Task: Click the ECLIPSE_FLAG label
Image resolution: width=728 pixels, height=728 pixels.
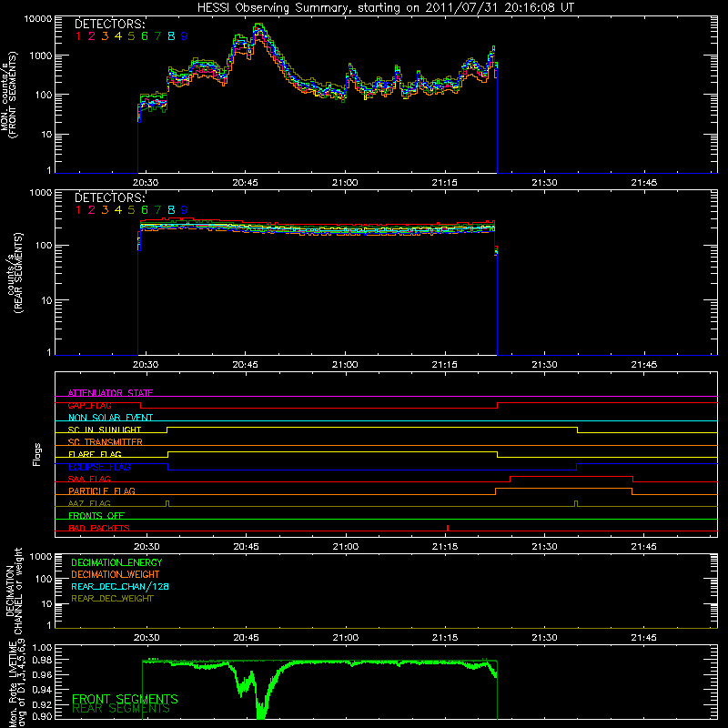Action: pyautogui.click(x=99, y=467)
